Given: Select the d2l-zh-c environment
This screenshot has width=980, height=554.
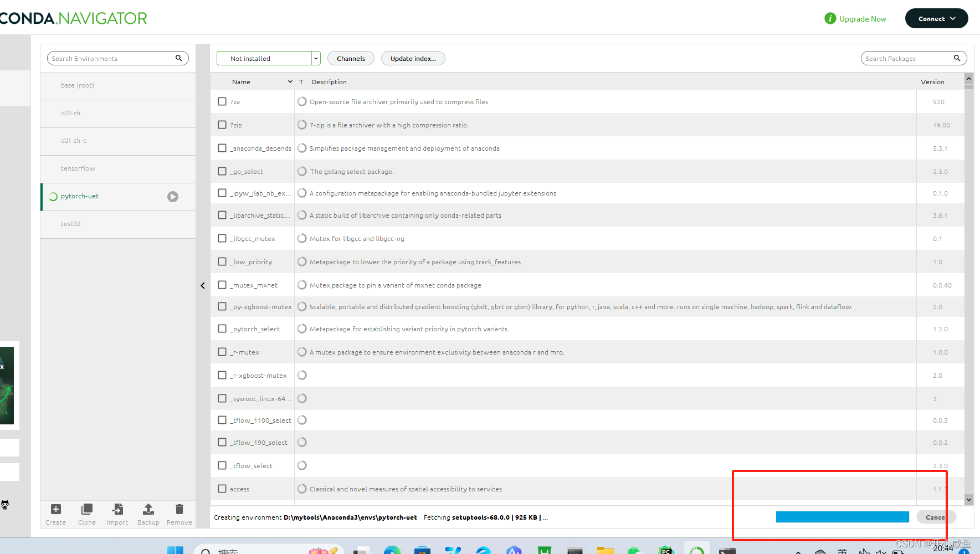Looking at the screenshot, I should 118,141.
